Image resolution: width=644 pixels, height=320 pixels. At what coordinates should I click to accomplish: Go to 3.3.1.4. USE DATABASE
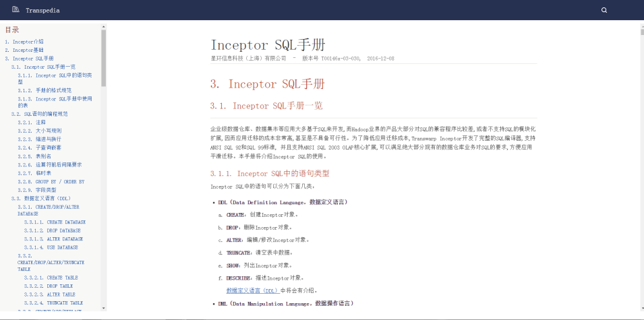click(x=51, y=248)
